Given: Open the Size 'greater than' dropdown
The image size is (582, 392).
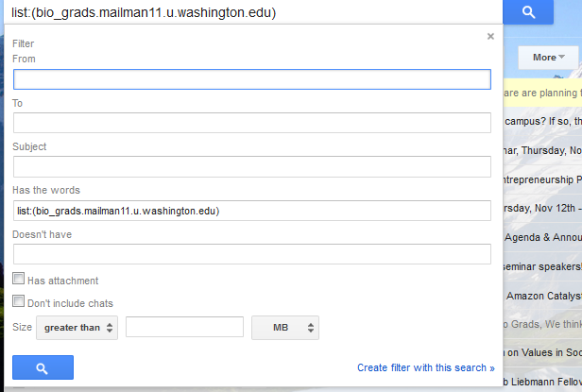Looking at the screenshot, I should click(x=77, y=327).
